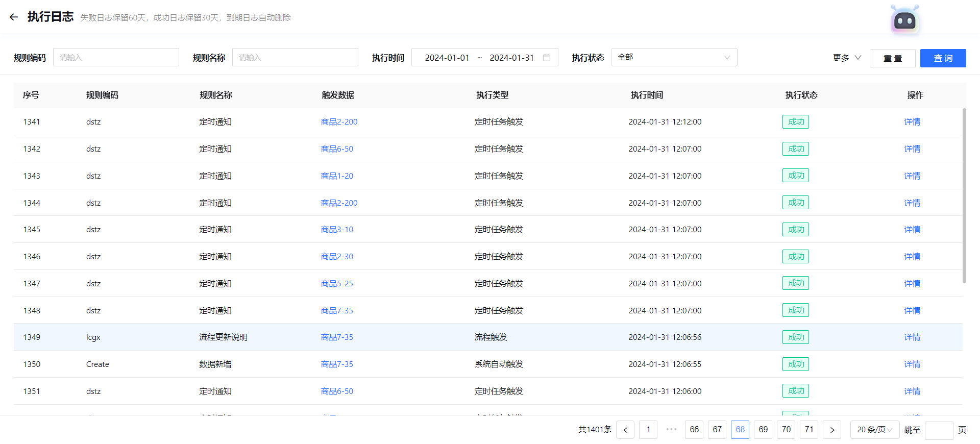Open the 执行状态 全部 dropdown
Viewport: 980px width, 444px height.
[674, 57]
